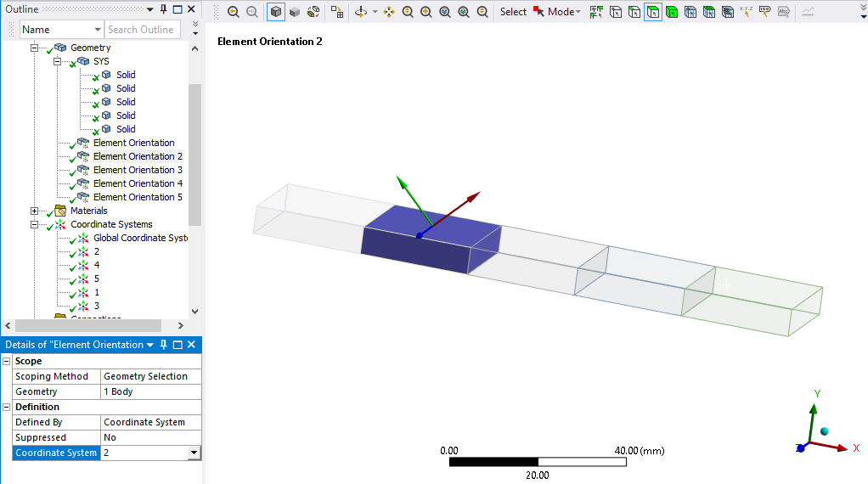Image resolution: width=868 pixels, height=484 pixels.
Task: Toggle the Outline panel pin
Action: tap(164, 9)
